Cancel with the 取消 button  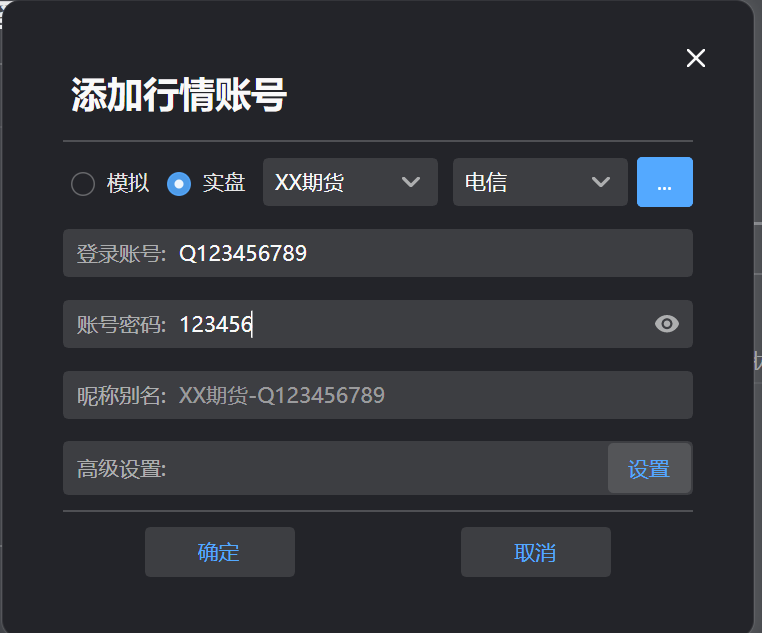click(536, 552)
